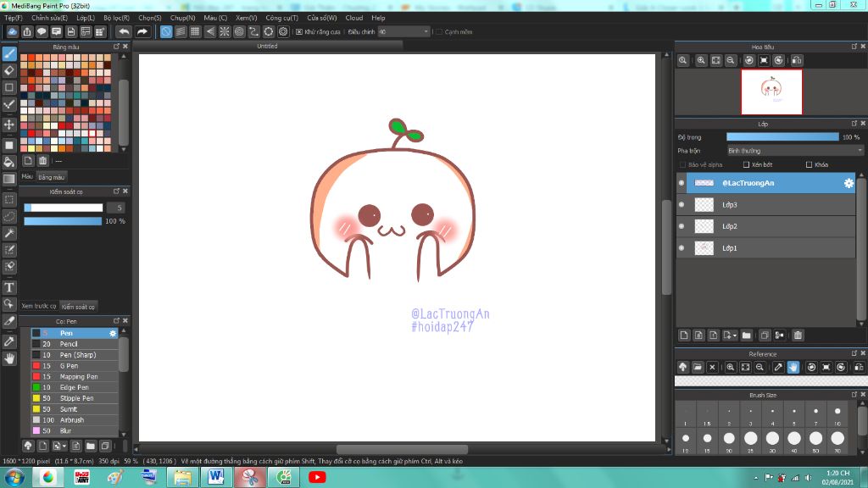This screenshot has width=868, height=488.
Task: Turn snap off with the blue circle icon
Action: 166,31
